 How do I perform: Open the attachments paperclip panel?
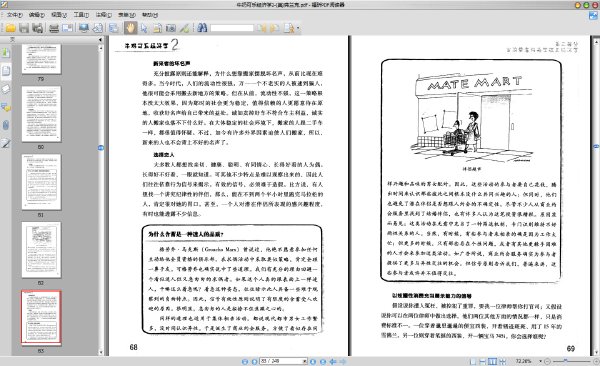tap(5, 125)
